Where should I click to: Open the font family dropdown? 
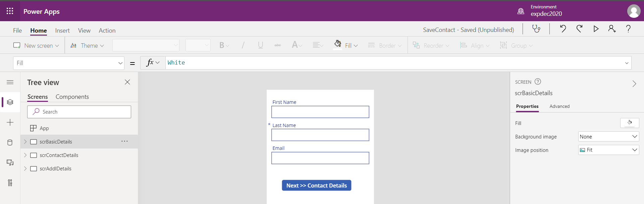point(146,45)
